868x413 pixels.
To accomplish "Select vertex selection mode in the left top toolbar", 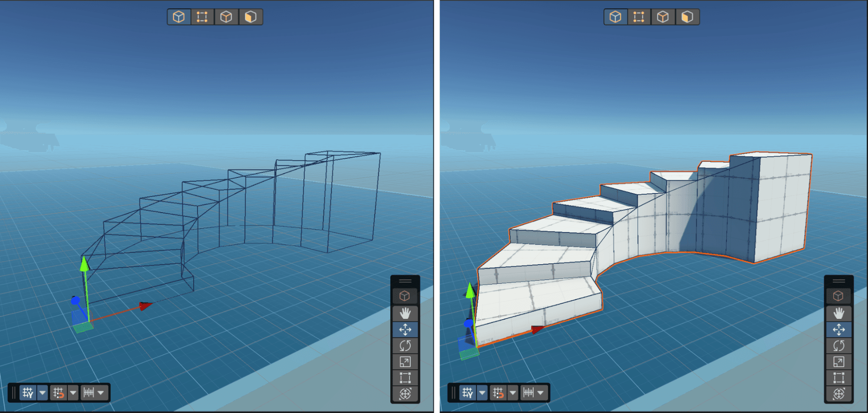I will coord(202,17).
